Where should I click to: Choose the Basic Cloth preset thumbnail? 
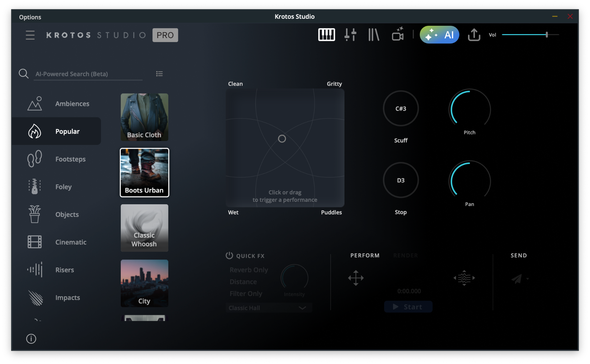pos(144,117)
